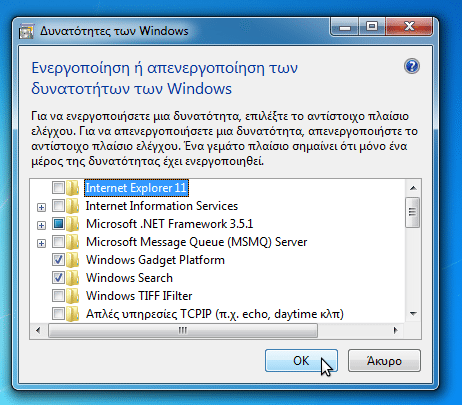The height and width of the screenshot is (405, 462).
Task: Click the vertical scrollbar down arrow
Action: (413, 314)
